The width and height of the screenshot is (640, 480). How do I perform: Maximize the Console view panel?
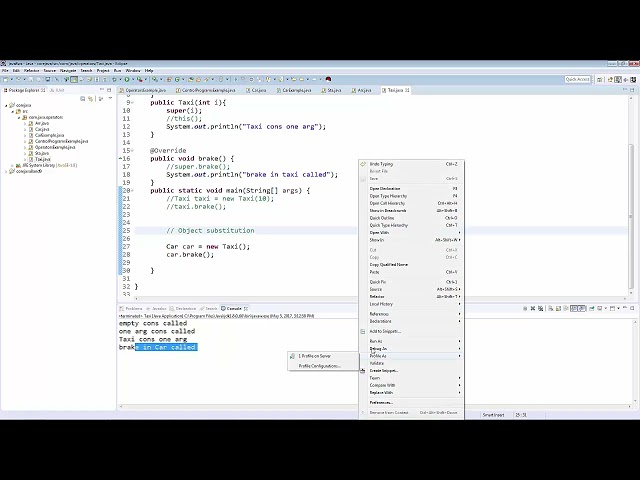[632, 308]
